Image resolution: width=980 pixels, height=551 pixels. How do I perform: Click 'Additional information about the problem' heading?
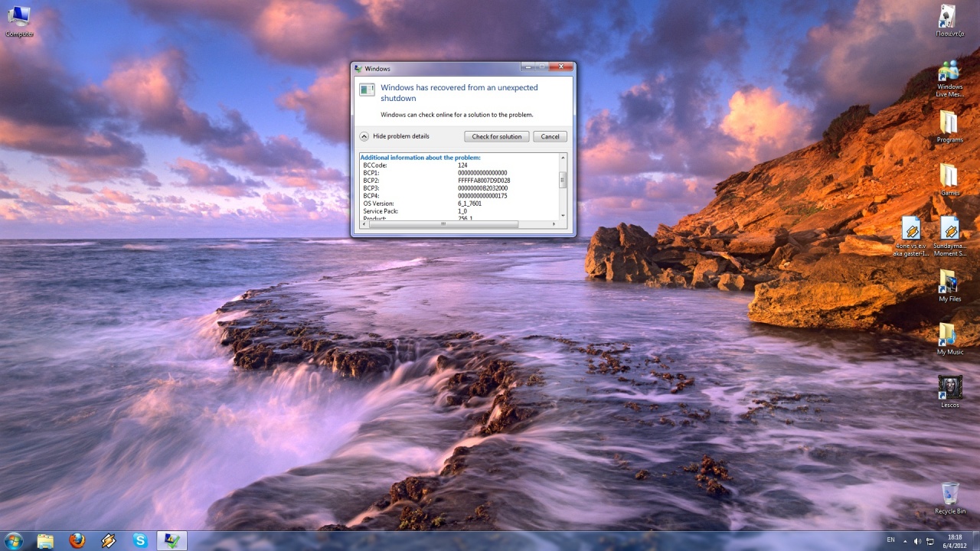coord(420,158)
